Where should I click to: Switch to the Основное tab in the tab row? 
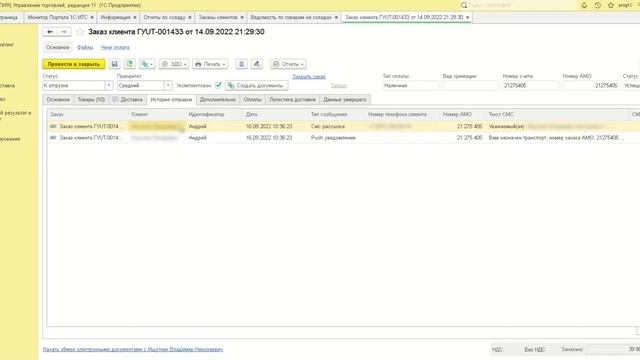58,100
